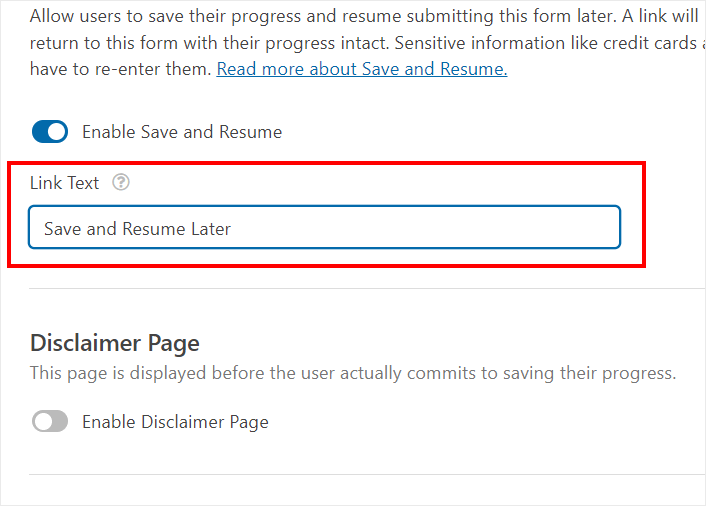Turn on the Disclaimer Page toggle
This screenshot has width=706, height=506.
coord(50,422)
